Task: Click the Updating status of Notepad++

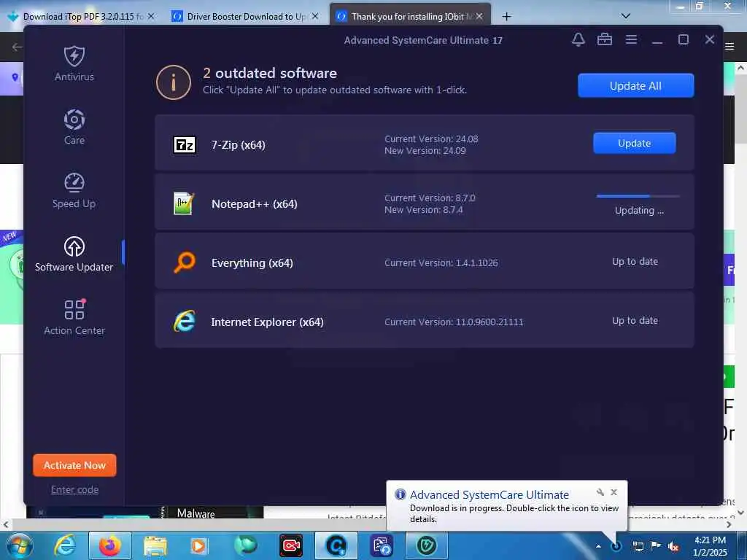Action: coord(639,211)
